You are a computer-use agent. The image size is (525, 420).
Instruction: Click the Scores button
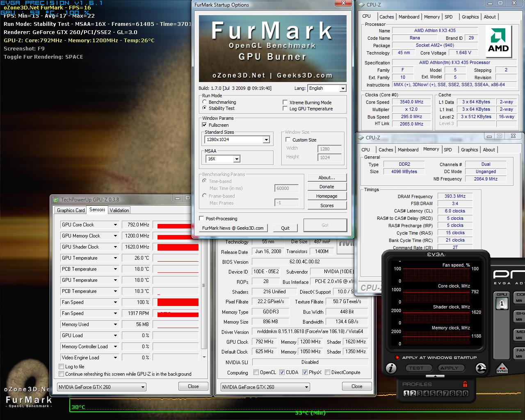click(x=327, y=205)
